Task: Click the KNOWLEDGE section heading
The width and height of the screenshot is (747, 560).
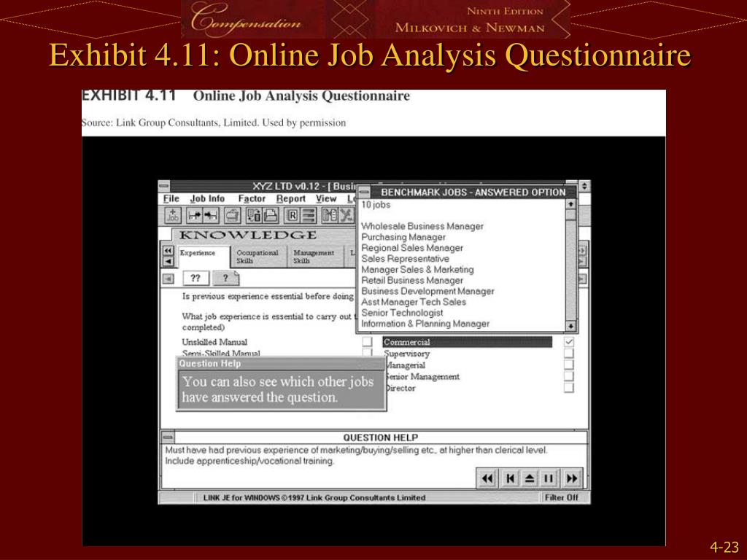Action: [248, 235]
